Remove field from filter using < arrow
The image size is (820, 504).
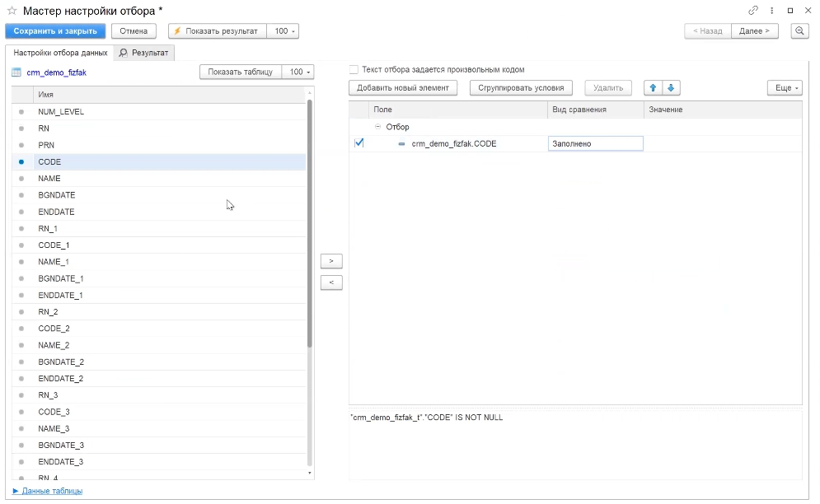(330, 282)
